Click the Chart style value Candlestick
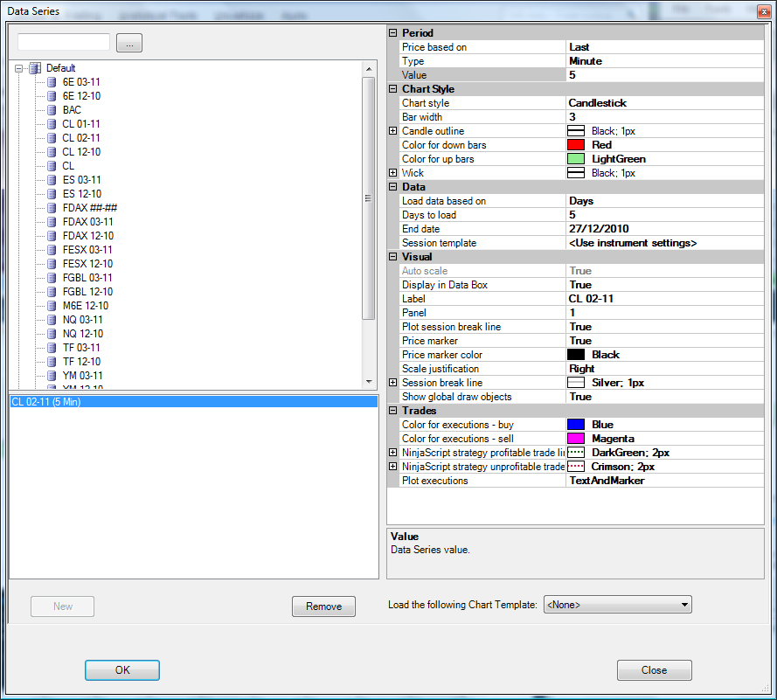 click(x=665, y=103)
